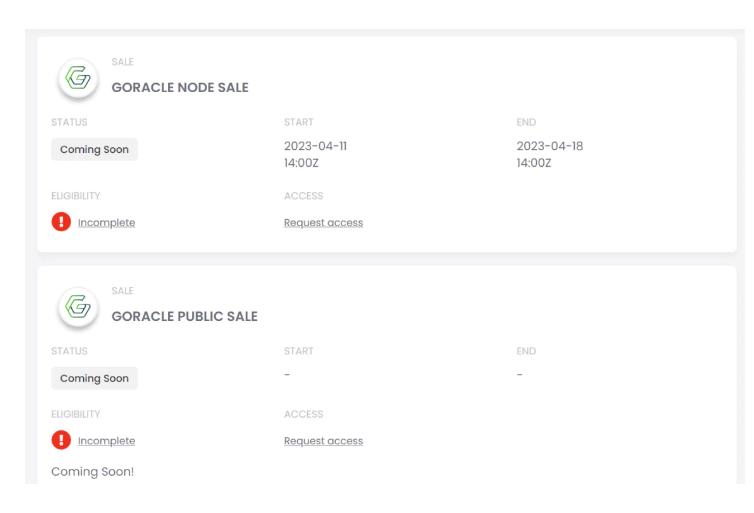
Task: Select the Coming Soon badge in Node Sale
Action: coord(94,150)
